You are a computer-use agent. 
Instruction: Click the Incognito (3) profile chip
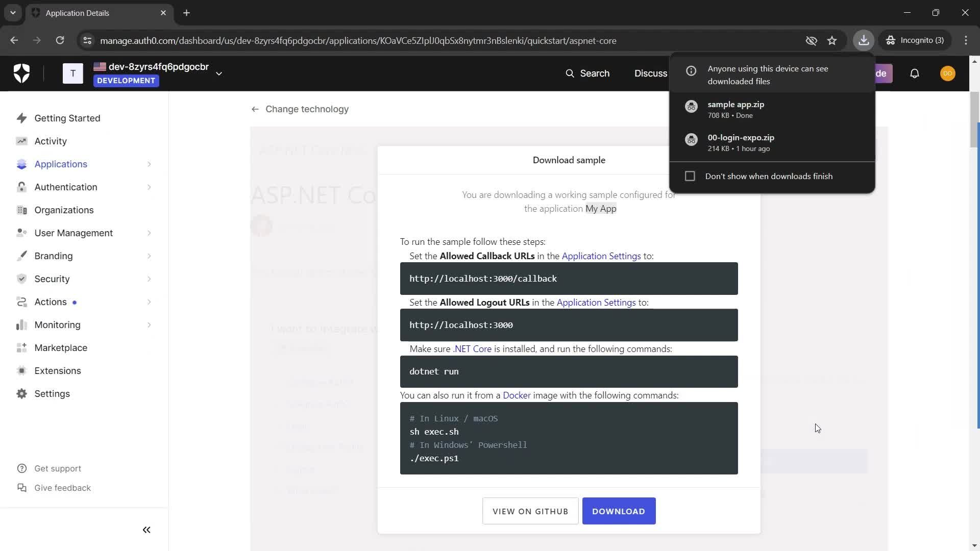[x=915, y=40]
